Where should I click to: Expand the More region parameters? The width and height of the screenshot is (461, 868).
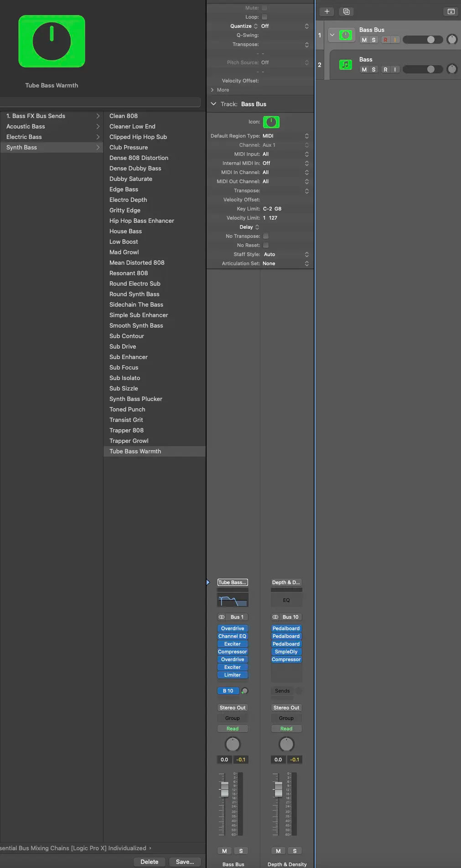pyautogui.click(x=212, y=90)
